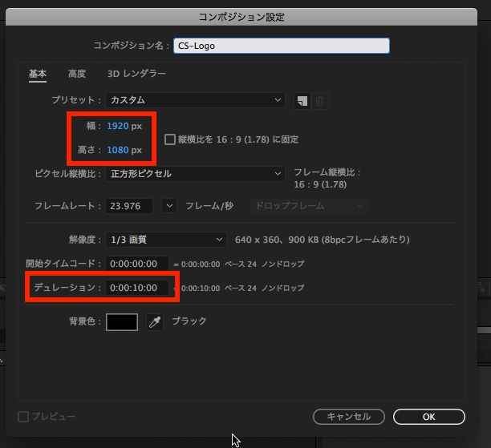491x448 pixels.
Task: Switch to the 基本 tab
Action: [38, 74]
